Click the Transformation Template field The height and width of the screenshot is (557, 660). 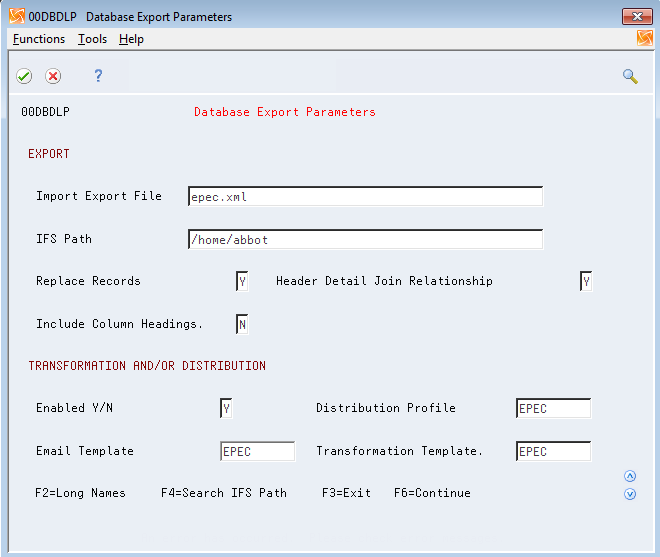tap(554, 451)
